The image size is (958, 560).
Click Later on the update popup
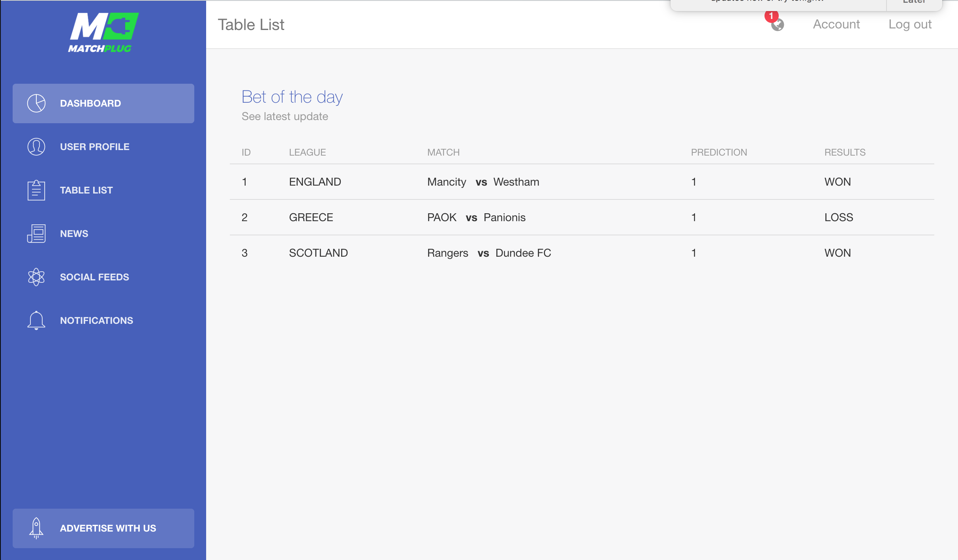(914, 2)
